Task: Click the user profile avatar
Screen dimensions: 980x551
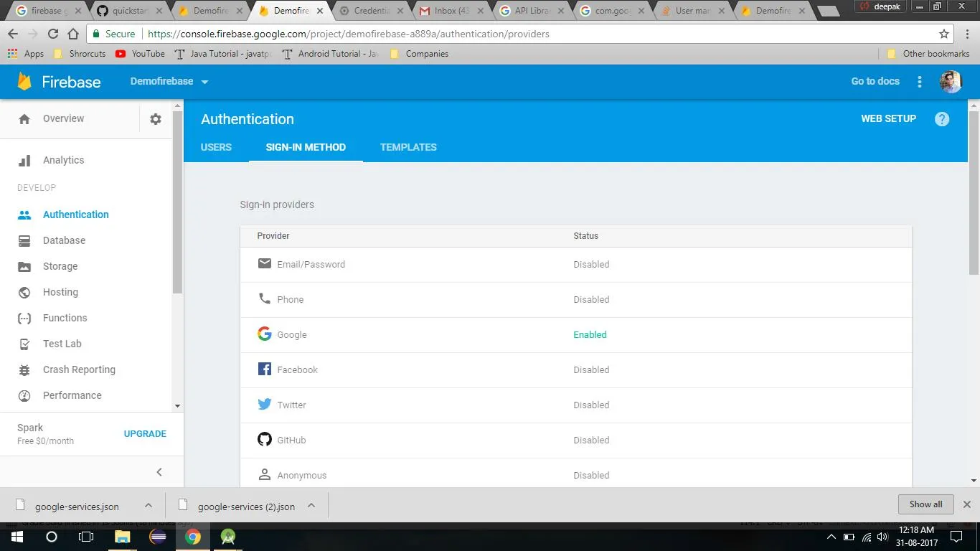Action: (951, 82)
